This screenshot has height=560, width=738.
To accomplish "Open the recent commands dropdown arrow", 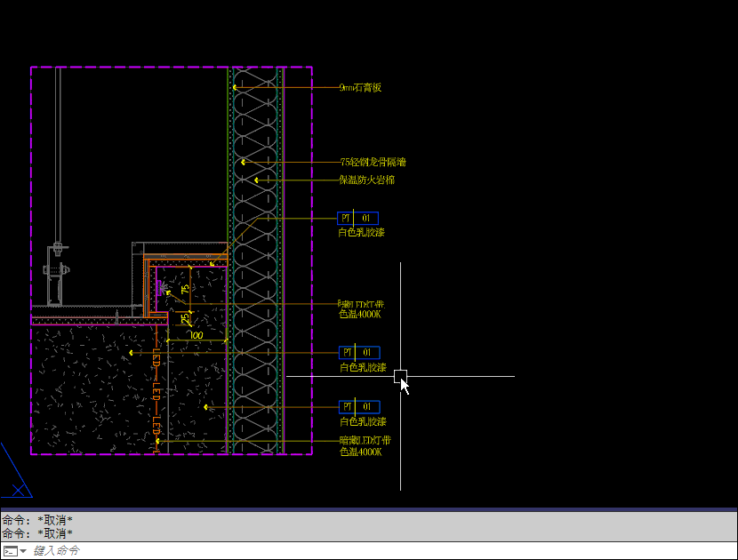I will [22, 551].
